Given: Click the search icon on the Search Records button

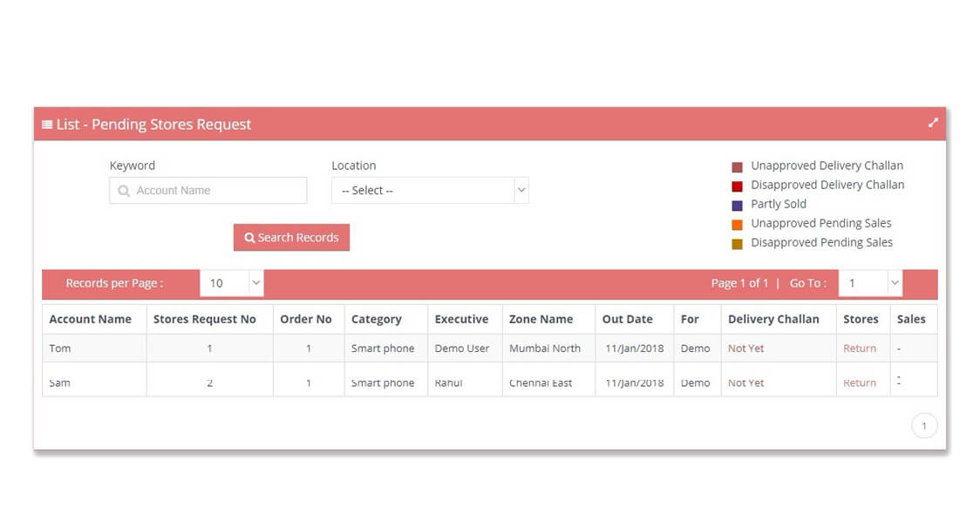Looking at the screenshot, I should (x=252, y=237).
